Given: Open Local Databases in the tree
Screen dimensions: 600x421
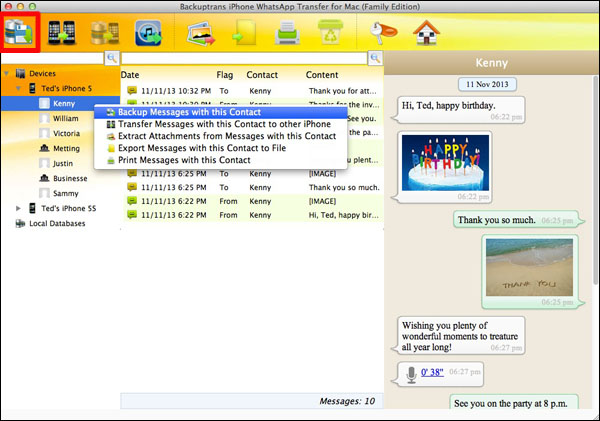Looking at the screenshot, I should 57,224.
